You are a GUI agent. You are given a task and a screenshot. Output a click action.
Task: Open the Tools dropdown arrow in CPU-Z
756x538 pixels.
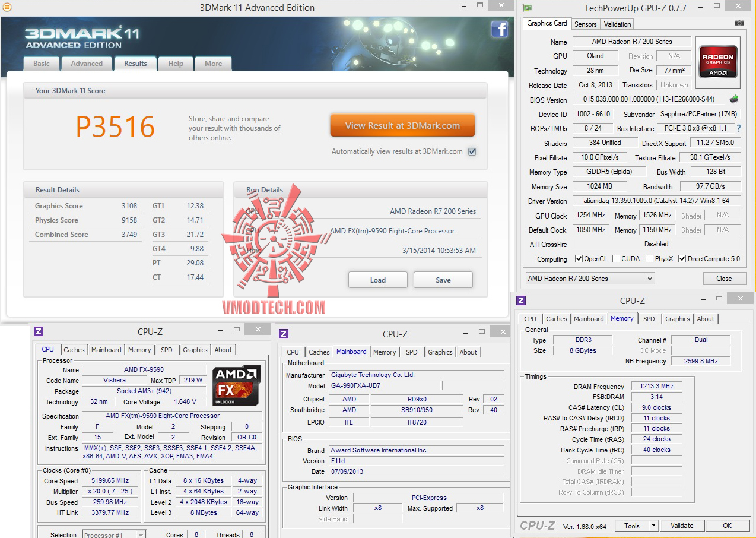(653, 526)
